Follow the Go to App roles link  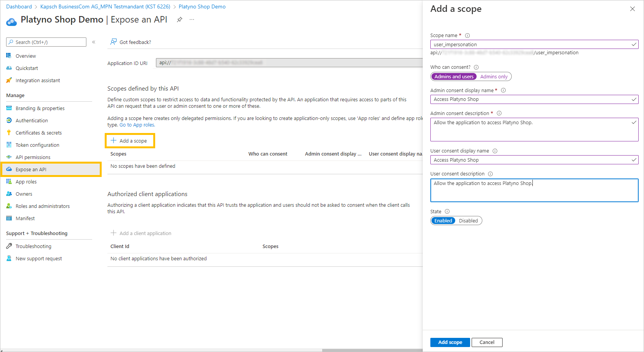(137, 125)
